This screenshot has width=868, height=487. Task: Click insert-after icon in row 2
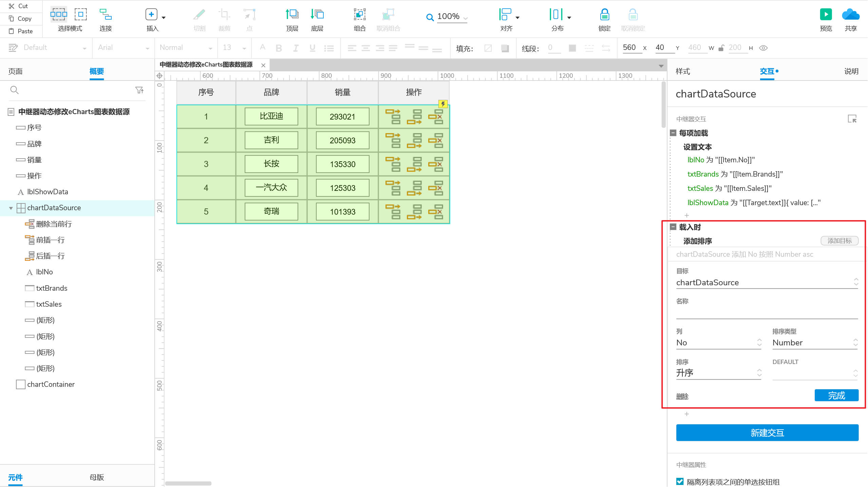[414, 140]
